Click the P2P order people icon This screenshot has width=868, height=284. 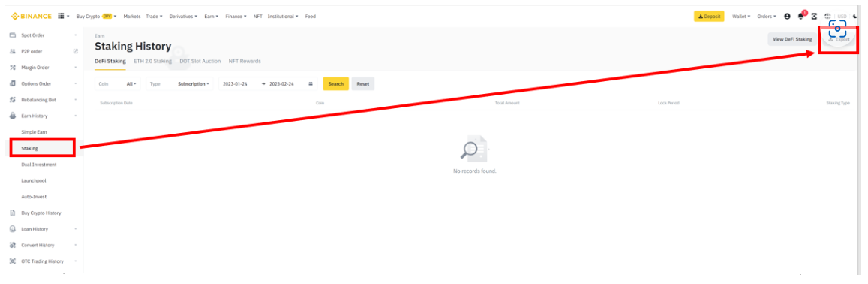(12, 51)
